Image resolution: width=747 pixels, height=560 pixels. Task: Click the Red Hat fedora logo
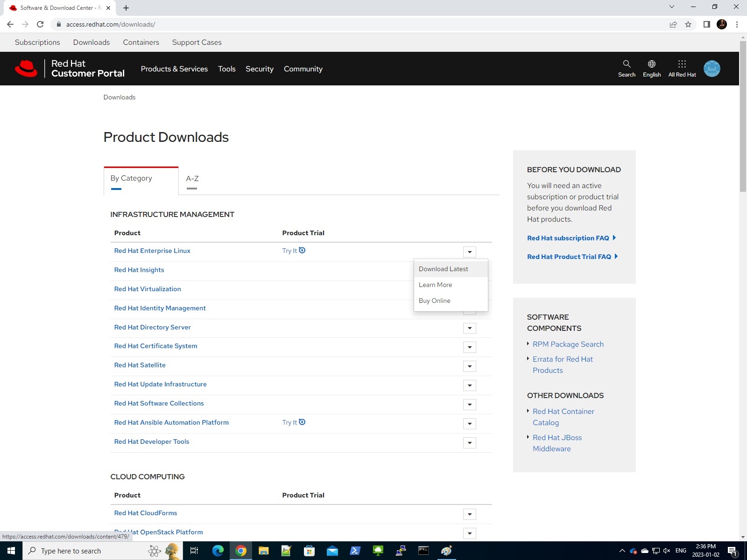click(x=26, y=69)
